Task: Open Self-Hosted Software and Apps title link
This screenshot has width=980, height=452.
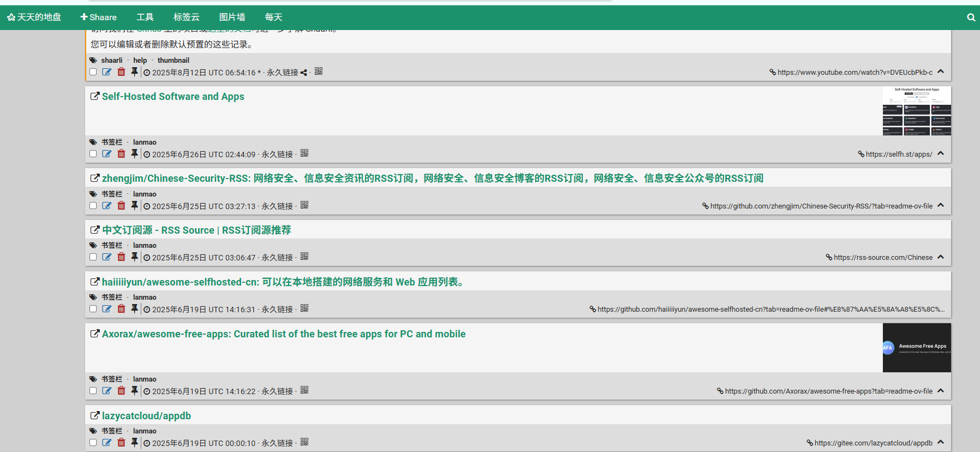Action: coord(173,97)
